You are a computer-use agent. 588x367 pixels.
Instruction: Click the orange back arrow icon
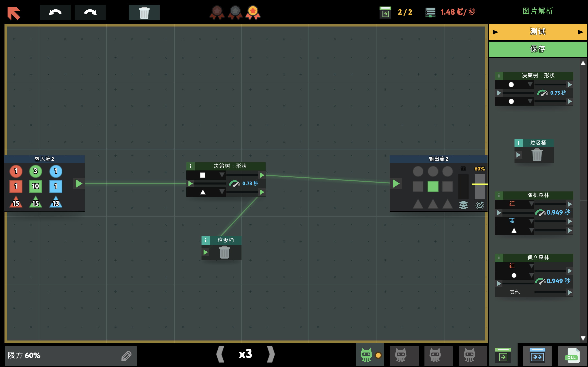pyautogui.click(x=14, y=13)
